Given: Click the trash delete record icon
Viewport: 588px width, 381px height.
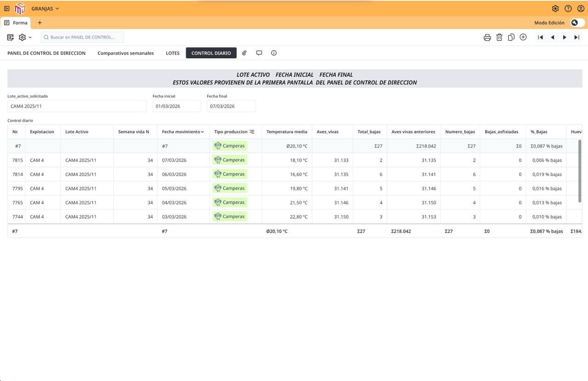Looking at the screenshot, I should click(499, 37).
